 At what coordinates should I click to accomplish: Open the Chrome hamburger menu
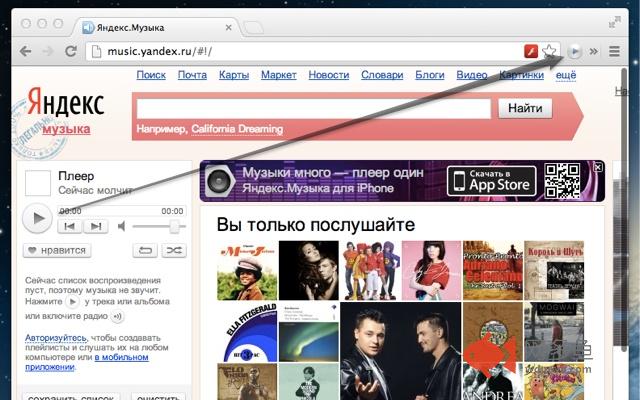(x=614, y=51)
